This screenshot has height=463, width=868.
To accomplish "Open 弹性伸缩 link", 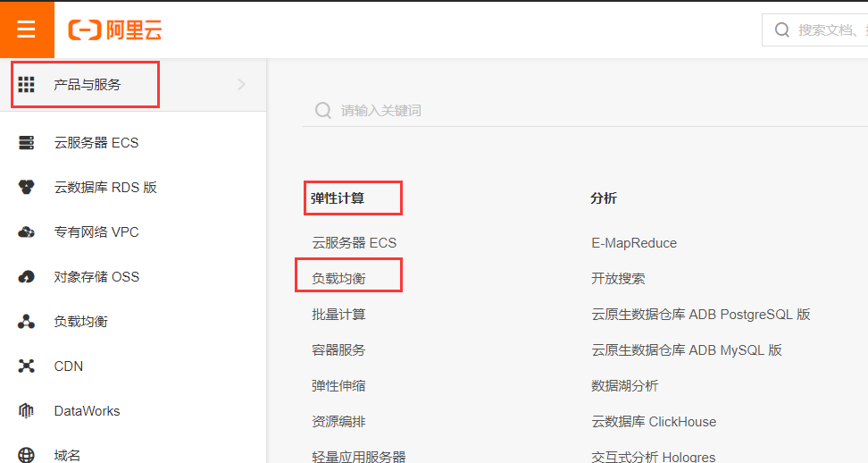I will [338, 386].
